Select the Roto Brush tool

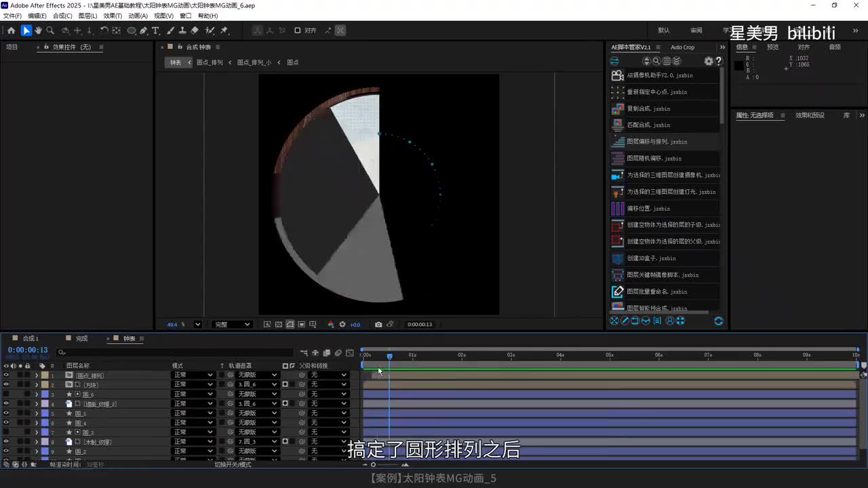[x=210, y=30]
